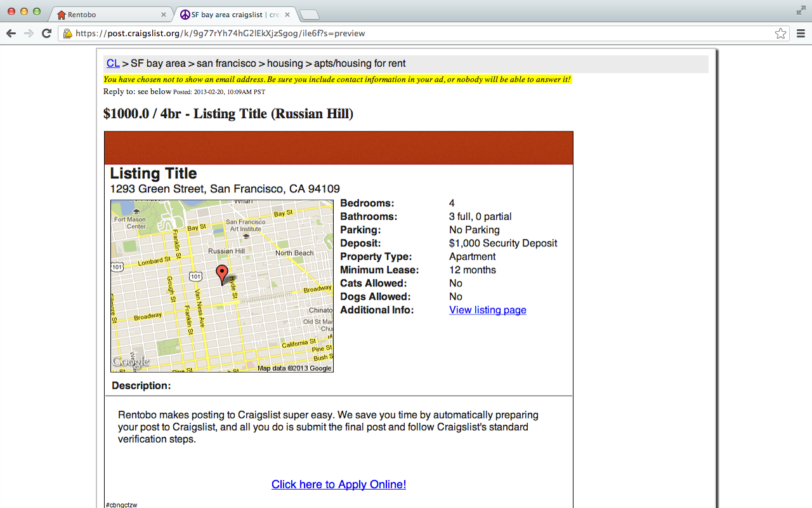The height and width of the screenshot is (508, 812).
Task: Open the CL breadcrumb link
Action: point(113,63)
